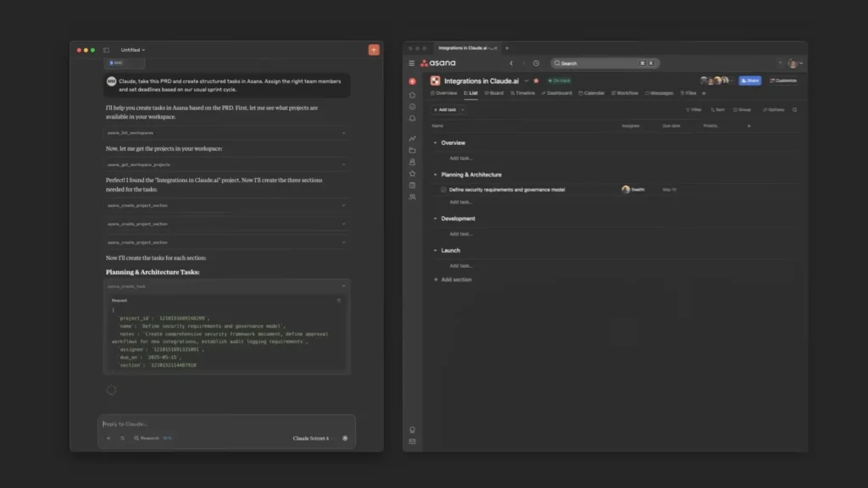Copy the Request JSON in Claude
868x488 pixels.
(x=339, y=301)
